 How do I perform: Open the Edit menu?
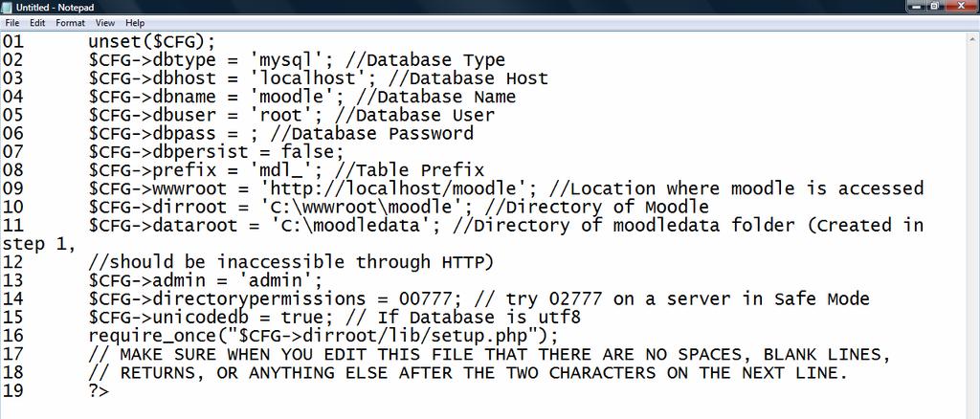(37, 22)
